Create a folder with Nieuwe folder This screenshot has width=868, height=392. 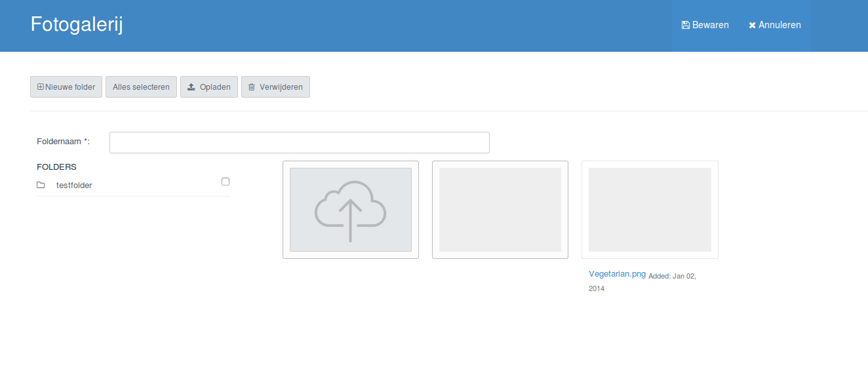coord(66,87)
